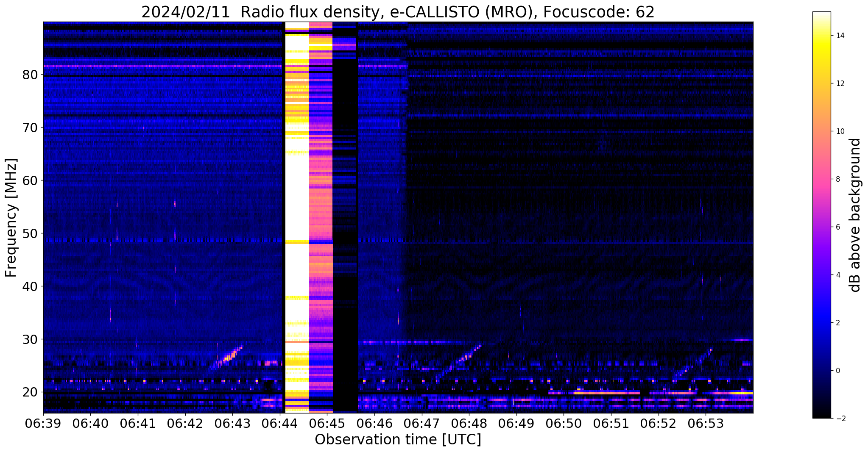Viewport: 868px width, 452px height.
Task: Click the colorbar at the 2 dB blue level
Action: [821, 322]
